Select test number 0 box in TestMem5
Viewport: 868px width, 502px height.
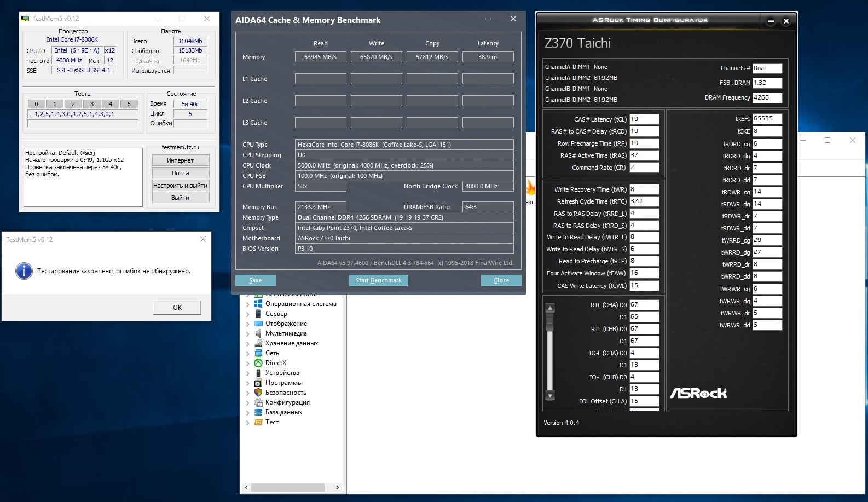click(36, 104)
